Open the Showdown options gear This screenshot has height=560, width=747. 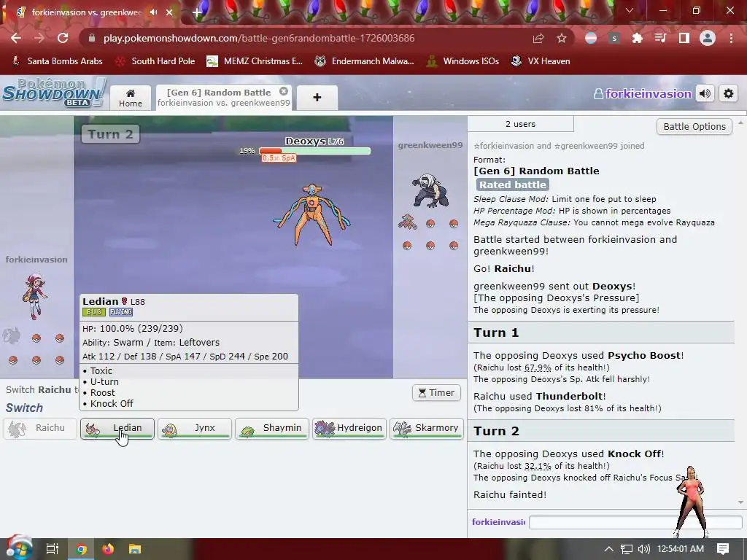point(729,93)
